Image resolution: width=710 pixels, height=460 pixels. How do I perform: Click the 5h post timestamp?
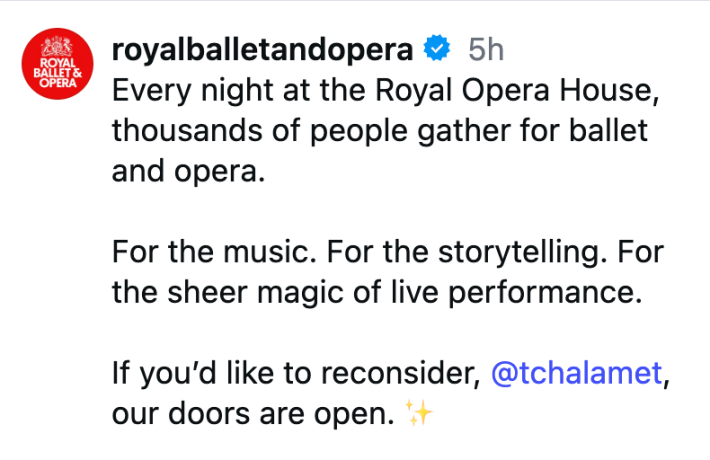click(486, 49)
